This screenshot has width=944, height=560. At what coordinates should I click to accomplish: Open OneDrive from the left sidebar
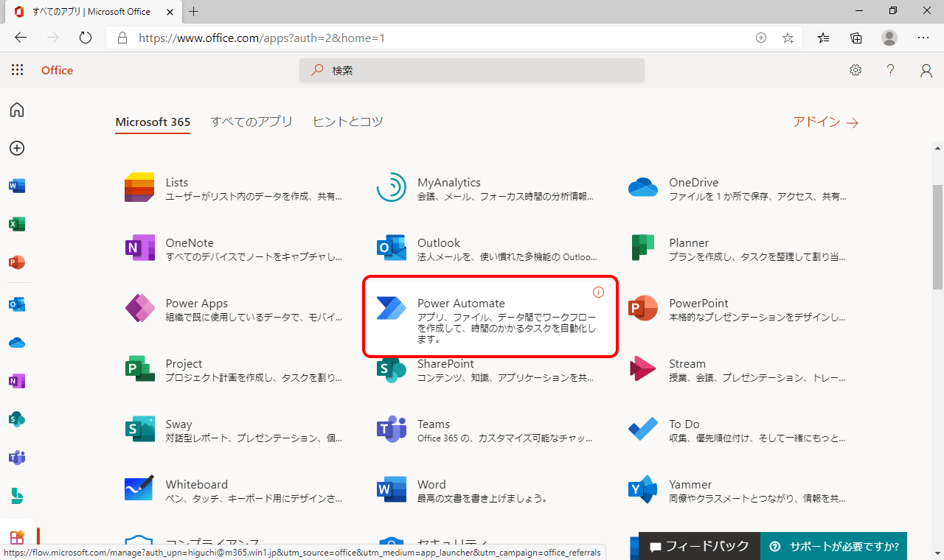coord(17,343)
